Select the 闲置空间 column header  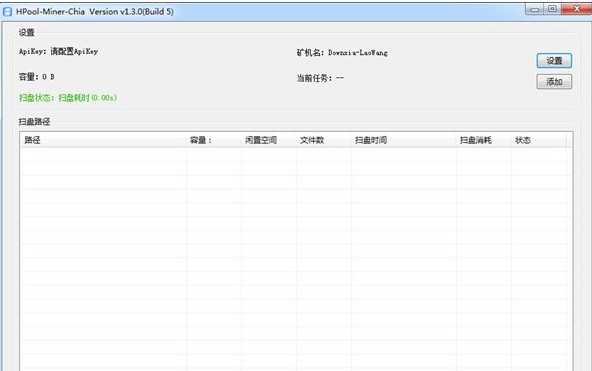[269, 140]
